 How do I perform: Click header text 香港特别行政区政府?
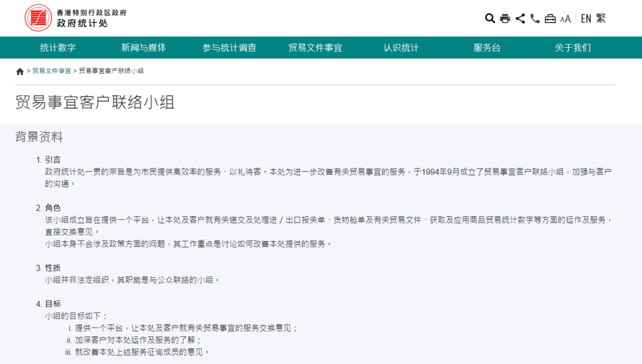(92, 13)
